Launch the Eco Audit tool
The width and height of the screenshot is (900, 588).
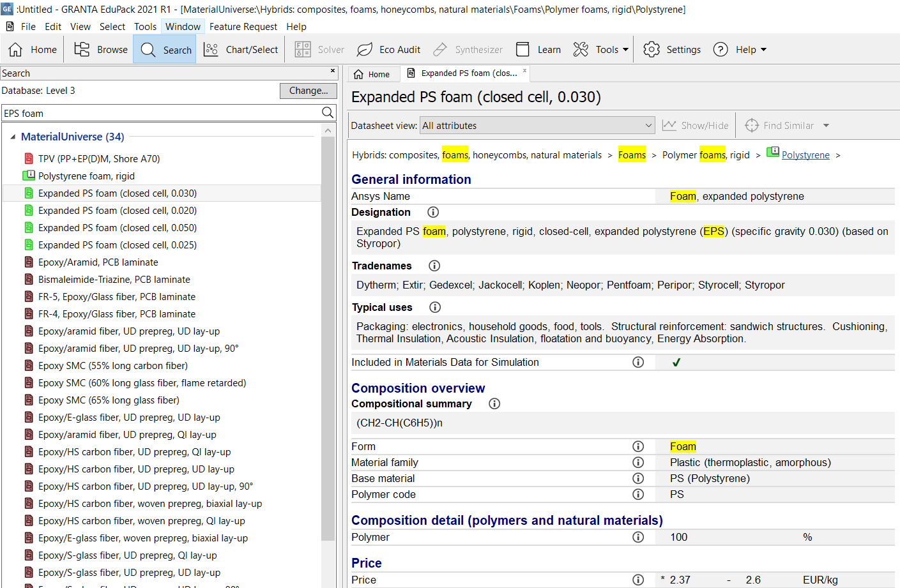click(x=388, y=50)
